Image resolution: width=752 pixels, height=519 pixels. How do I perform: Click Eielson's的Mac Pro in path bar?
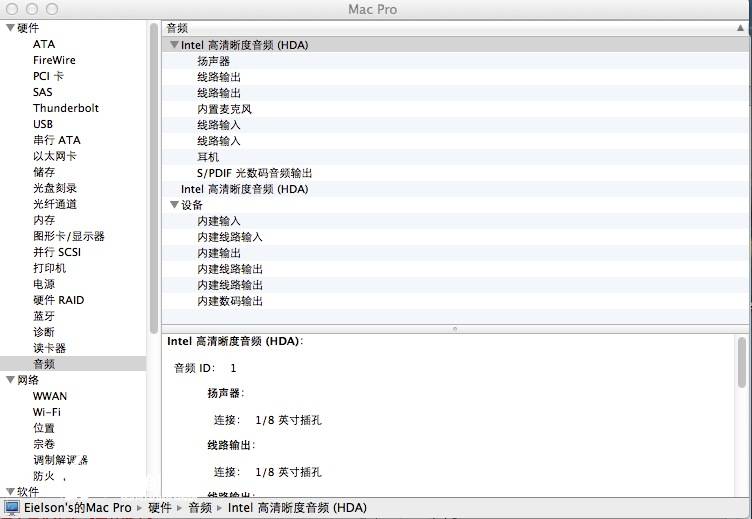click(x=78, y=507)
